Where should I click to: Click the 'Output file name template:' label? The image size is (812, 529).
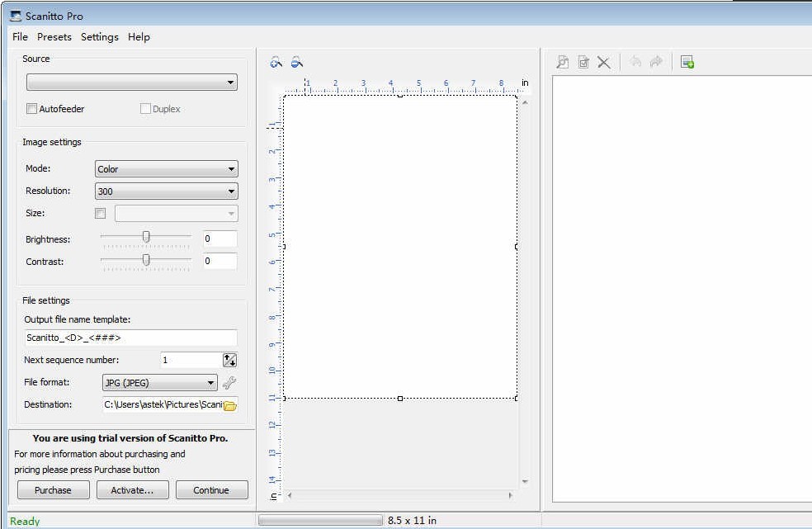point(78,319)
